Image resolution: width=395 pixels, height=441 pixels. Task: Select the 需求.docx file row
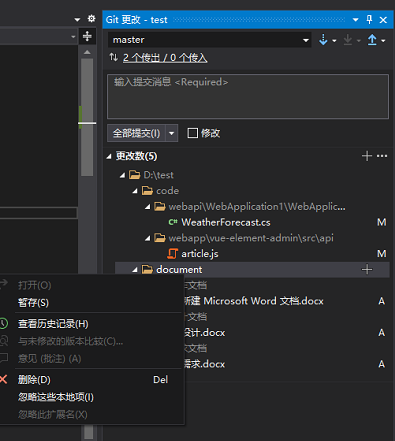pyautogui.click(x=204, y=364)
